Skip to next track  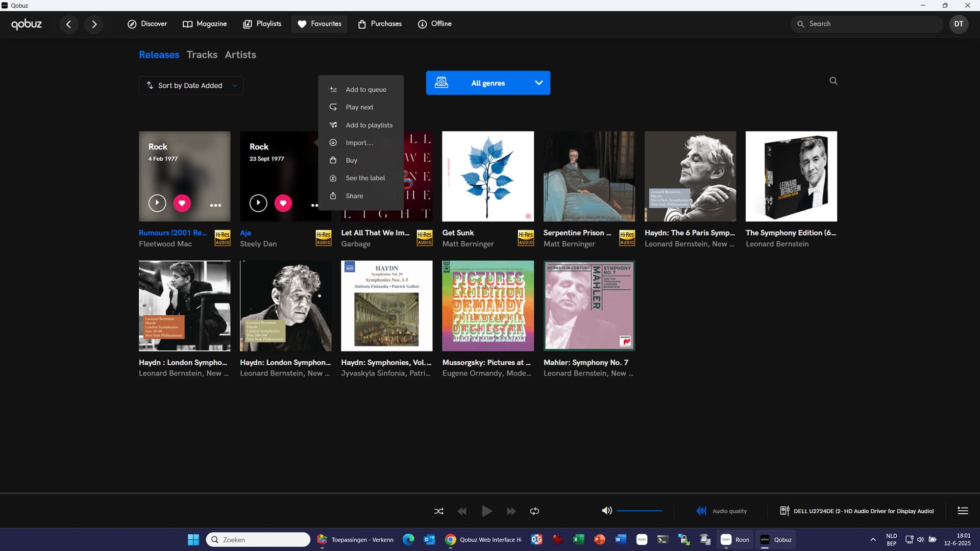point(511,511)
